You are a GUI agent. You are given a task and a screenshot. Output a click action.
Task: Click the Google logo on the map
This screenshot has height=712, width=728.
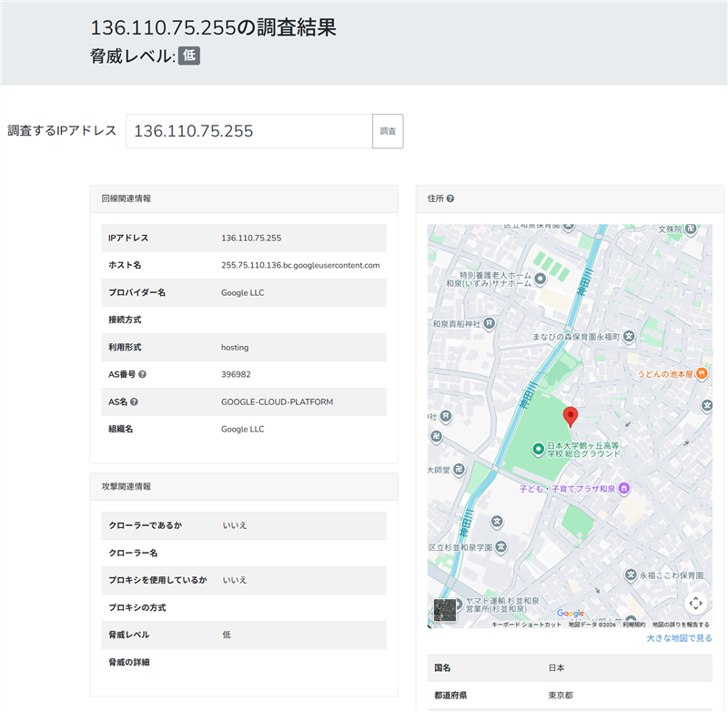(x=571, y=614)
